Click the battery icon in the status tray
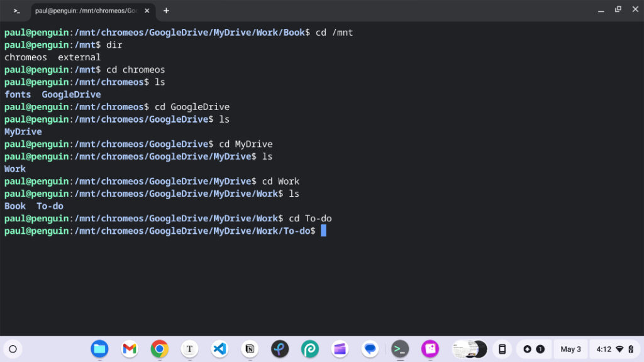The width and height of the screenshot is (644, 362). point(631,349)
